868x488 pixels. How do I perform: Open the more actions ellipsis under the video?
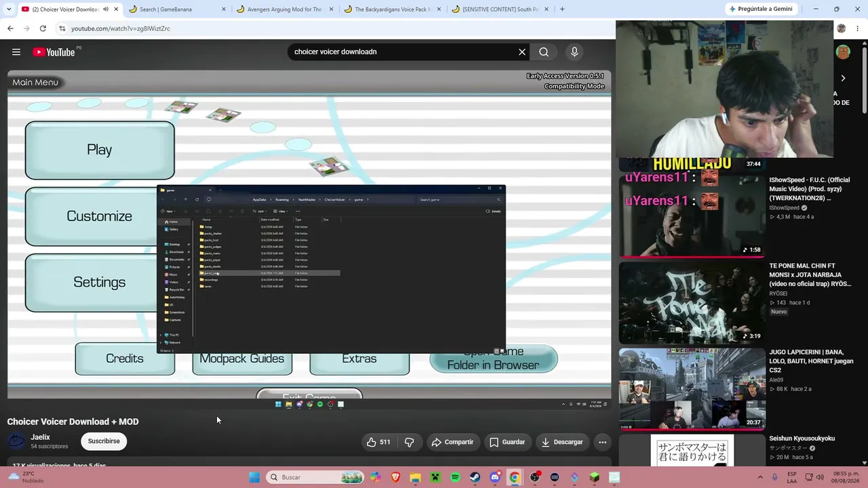pyautogui.click(x=602, y=442)
